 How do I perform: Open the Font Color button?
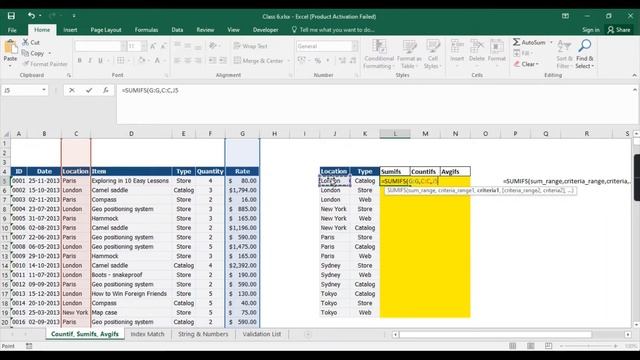[157, 60]
